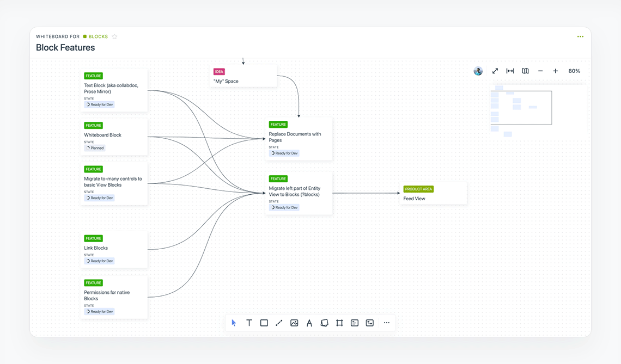621x364 pixels.
Task: Click the diagonal expand fullscreen icon
Action: tap(495, 71)
